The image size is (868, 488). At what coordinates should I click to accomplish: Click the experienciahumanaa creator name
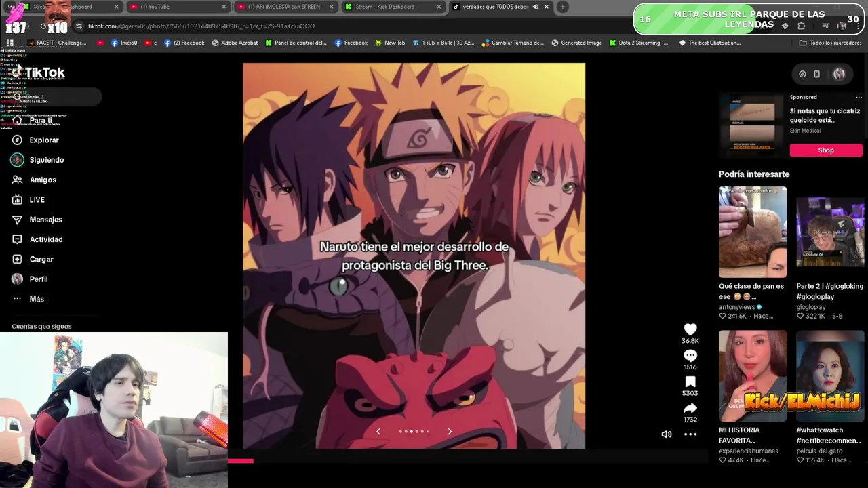pyautogui.click(x=749, y=451)
